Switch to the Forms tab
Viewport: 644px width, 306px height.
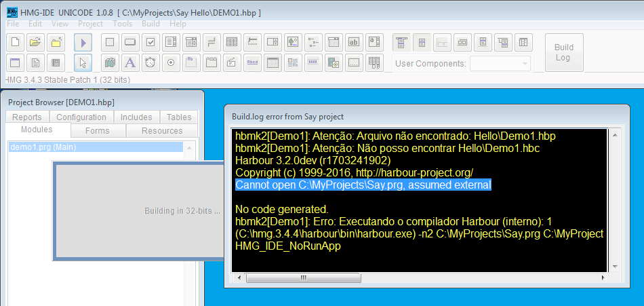98,130
